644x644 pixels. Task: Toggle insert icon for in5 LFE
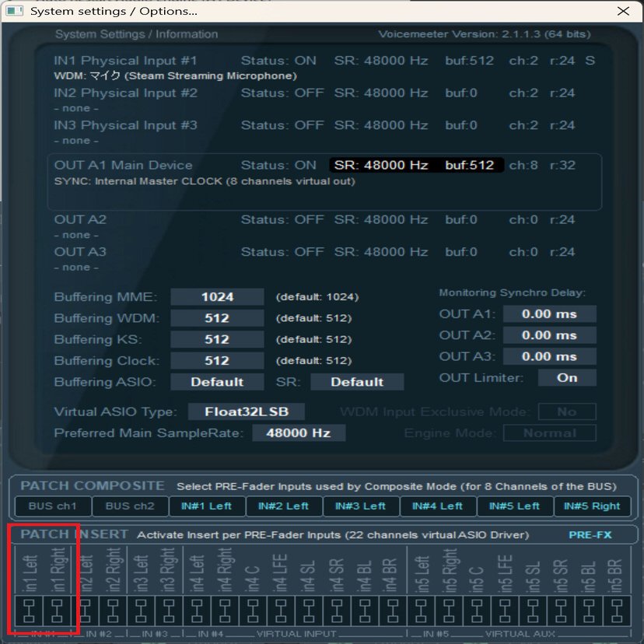pyautogui.click(x=505, y=611)
